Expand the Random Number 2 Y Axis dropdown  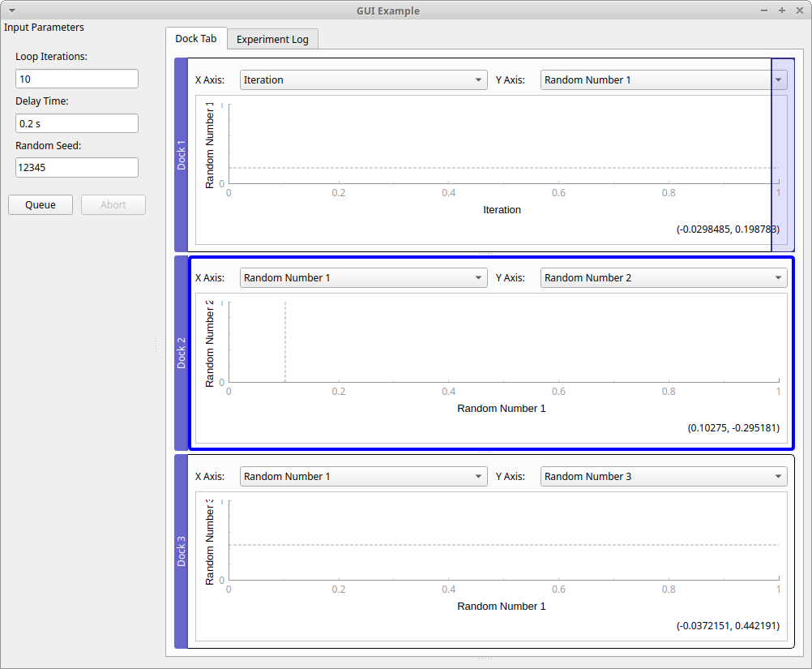[x=663, y=278]
